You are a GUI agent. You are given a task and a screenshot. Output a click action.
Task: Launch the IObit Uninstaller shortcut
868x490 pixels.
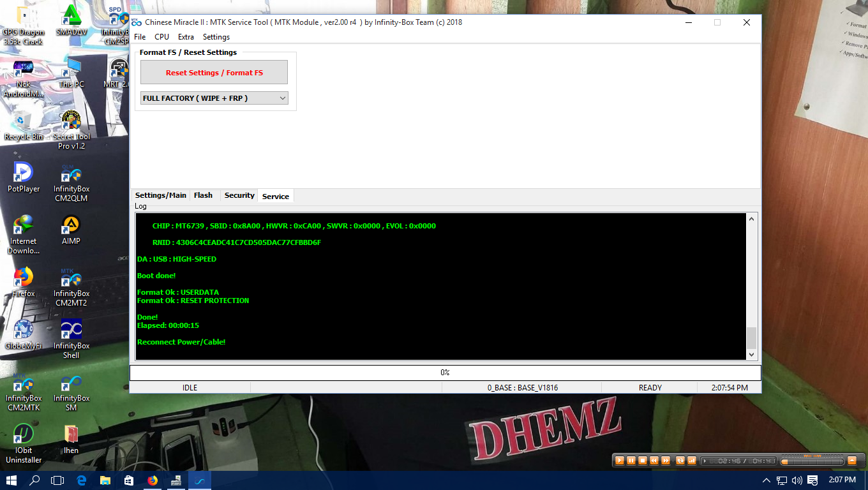24,444
